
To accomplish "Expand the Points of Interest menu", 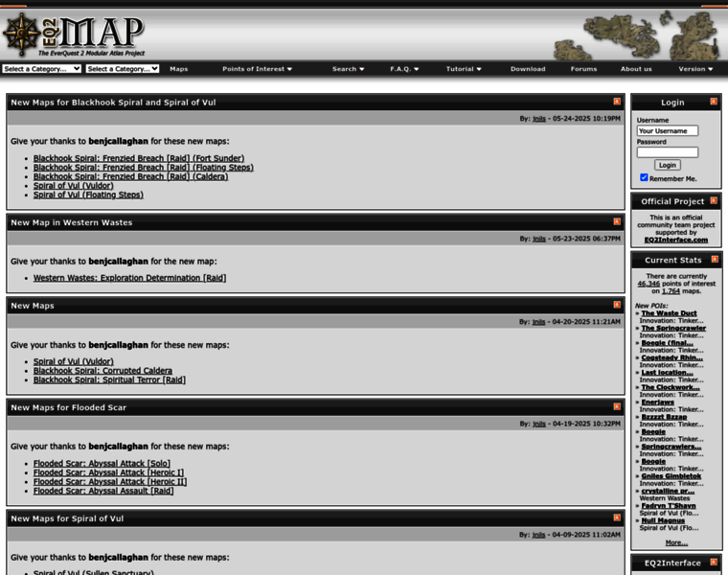I will point(257,69).
